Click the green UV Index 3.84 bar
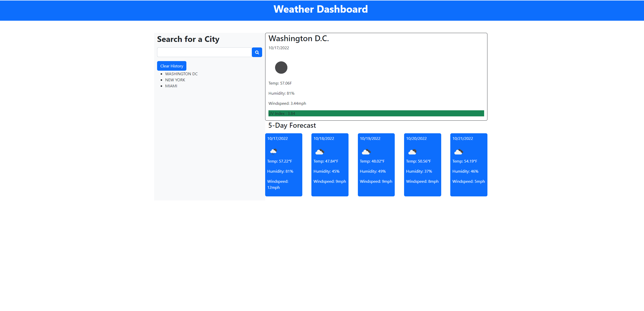The width and height of the screenshot is (644, 311). pyautogui.click(x=376, y=113)
